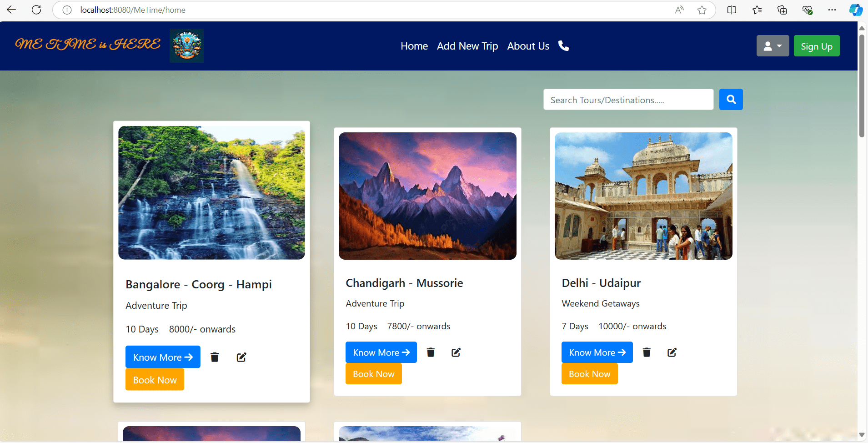Viewport: 868px width, 443px height.
Task: Click the trash icon on the Chandigarh - Mussorie card
Action: click(431, 352)
